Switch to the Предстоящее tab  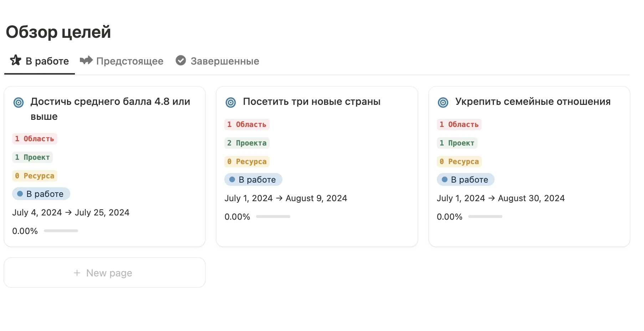[x=129, y=61]
